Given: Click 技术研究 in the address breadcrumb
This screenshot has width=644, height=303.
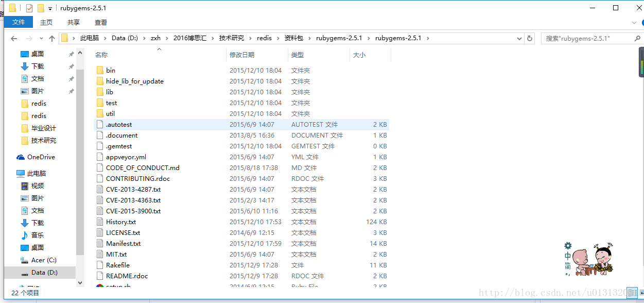Looking at the screenshot, I should pos(232,38).
